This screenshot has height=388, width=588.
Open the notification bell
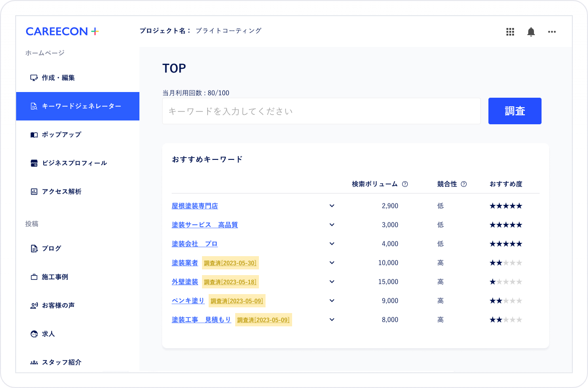pos(531,32)
